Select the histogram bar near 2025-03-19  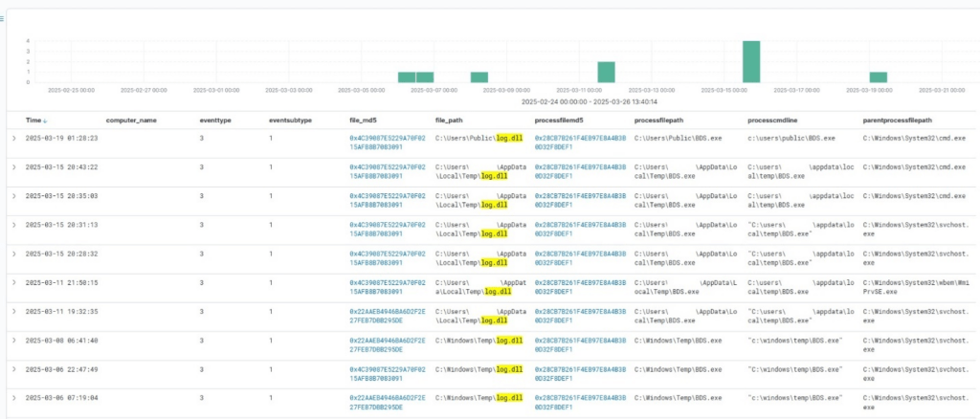click(878, 77)
